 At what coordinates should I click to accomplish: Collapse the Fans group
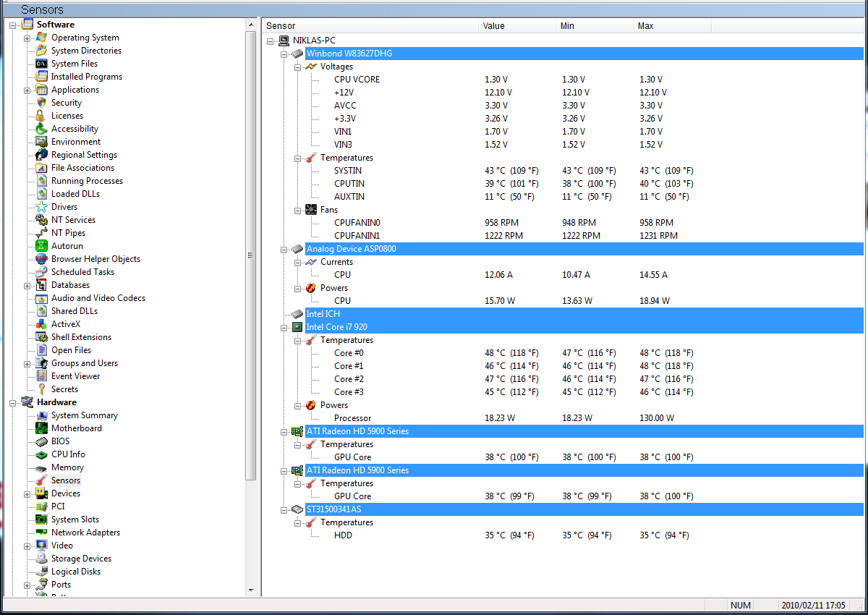point(297,210)
